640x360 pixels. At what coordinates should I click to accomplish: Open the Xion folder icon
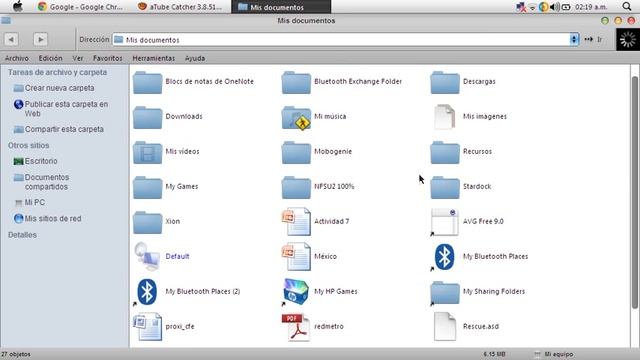[147, 222]
